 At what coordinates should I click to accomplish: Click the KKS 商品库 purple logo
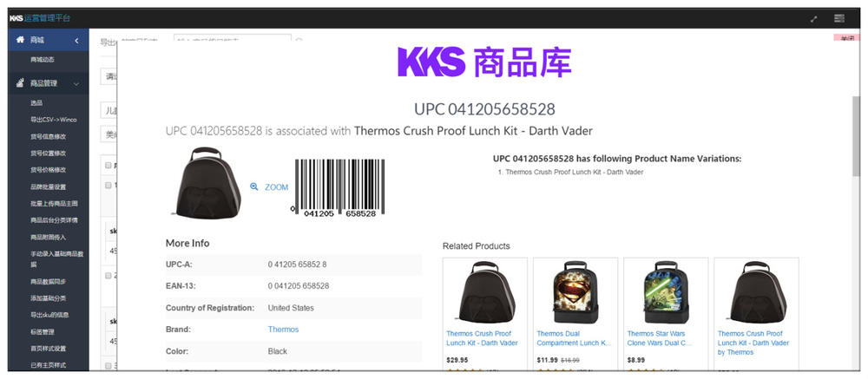tap(484, 62)
